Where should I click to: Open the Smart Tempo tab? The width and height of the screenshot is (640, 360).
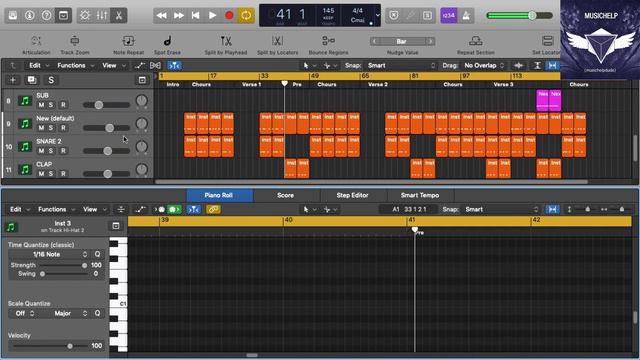[x=420, y=195]
